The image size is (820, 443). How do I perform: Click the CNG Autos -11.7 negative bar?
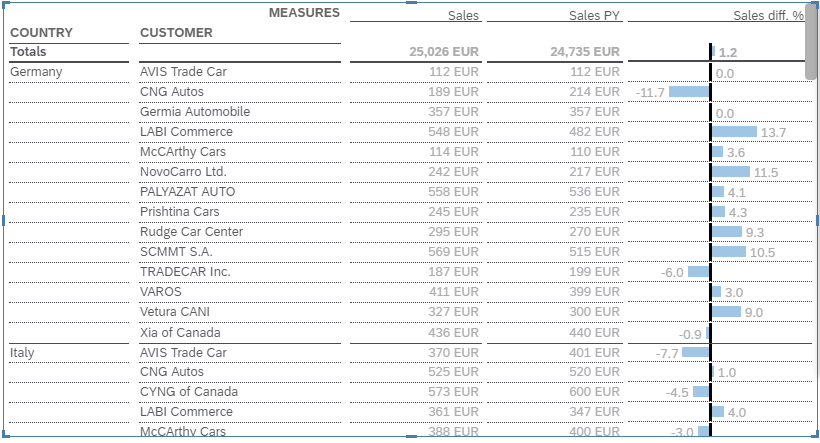pyautogui.click(x=689, y=92)
